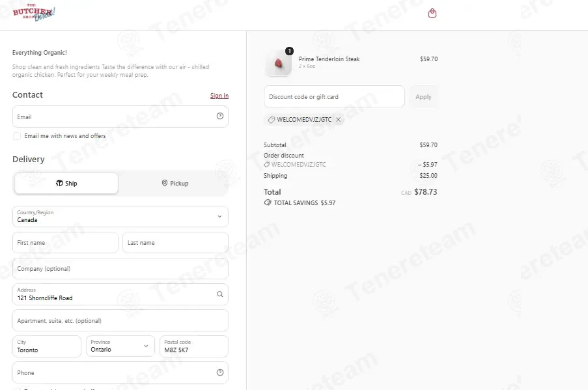The width and height of the screenshot is (588, 390).
Task: Click the Sign in link
Action: click(219, 96)
